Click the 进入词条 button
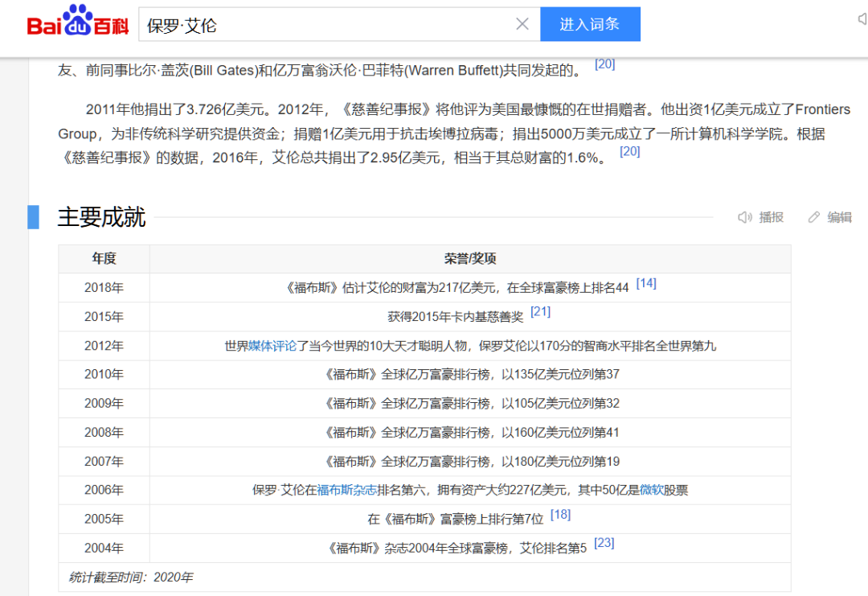Viewport: 868px width, 596px height. click(590, 24)
